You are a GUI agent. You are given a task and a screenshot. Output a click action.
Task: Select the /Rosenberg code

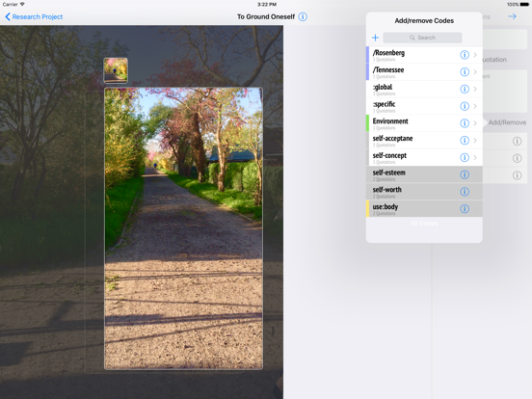pos(424,55)
